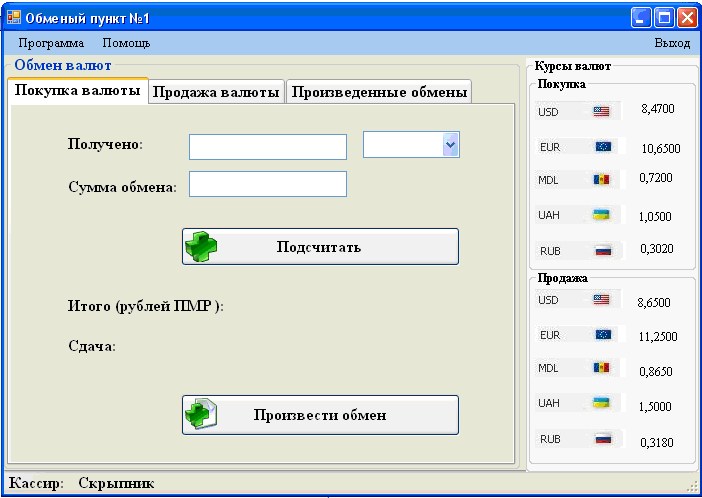This screenshot has width=702, height=498.
Task: Switch to the Произведенные обмены tab
Action: 379,92
